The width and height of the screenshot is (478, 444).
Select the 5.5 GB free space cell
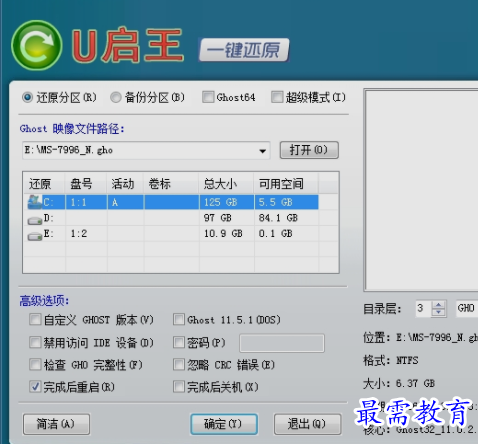click(286, 202)
